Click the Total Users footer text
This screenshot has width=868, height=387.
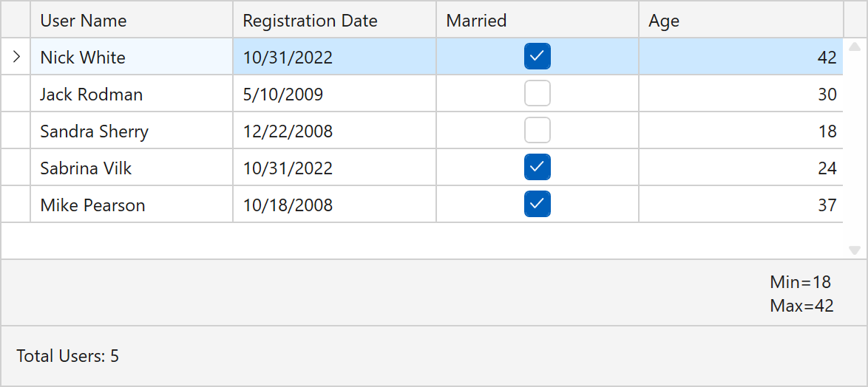[x=68, y=357]
